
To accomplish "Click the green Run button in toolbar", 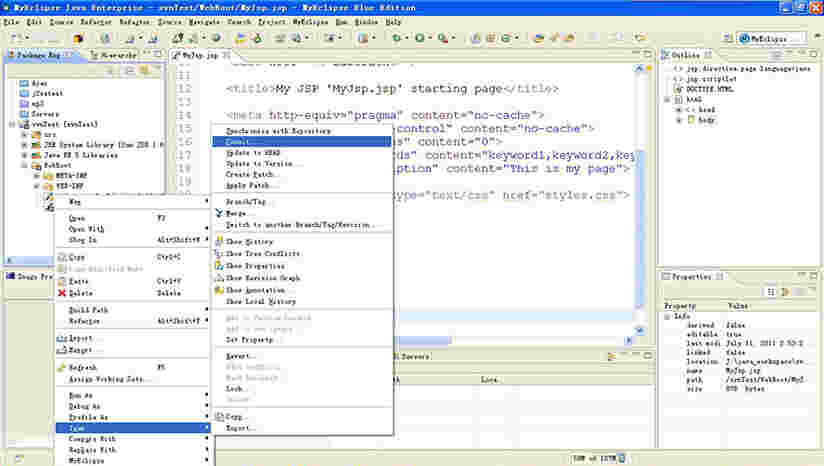I will 419,38.
